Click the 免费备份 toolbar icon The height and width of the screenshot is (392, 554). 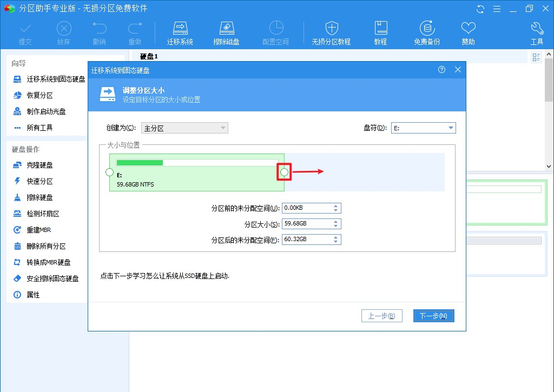coord(427,31)
